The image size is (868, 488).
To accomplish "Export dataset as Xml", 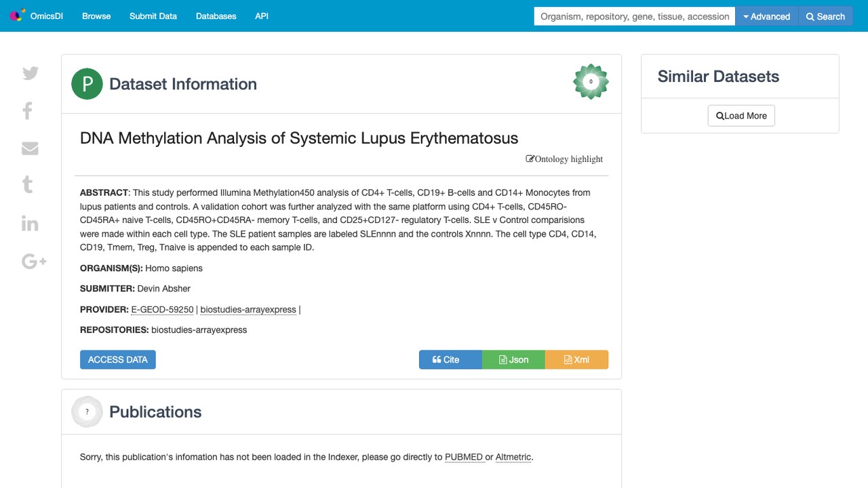I will [x=576, y=359].
